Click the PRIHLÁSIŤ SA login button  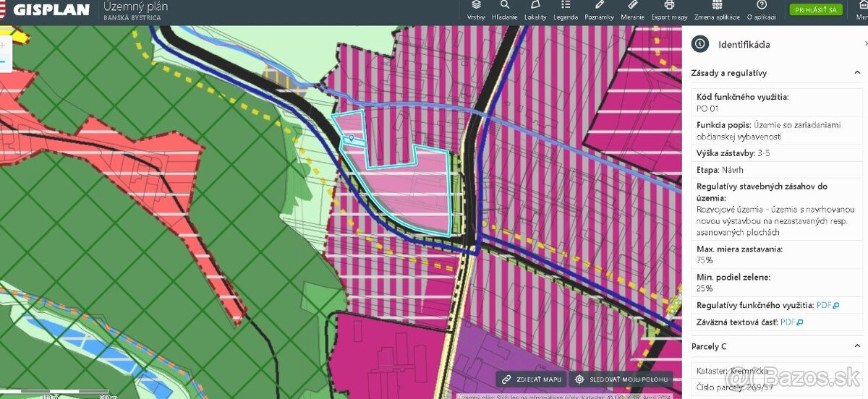click(816, 10)
